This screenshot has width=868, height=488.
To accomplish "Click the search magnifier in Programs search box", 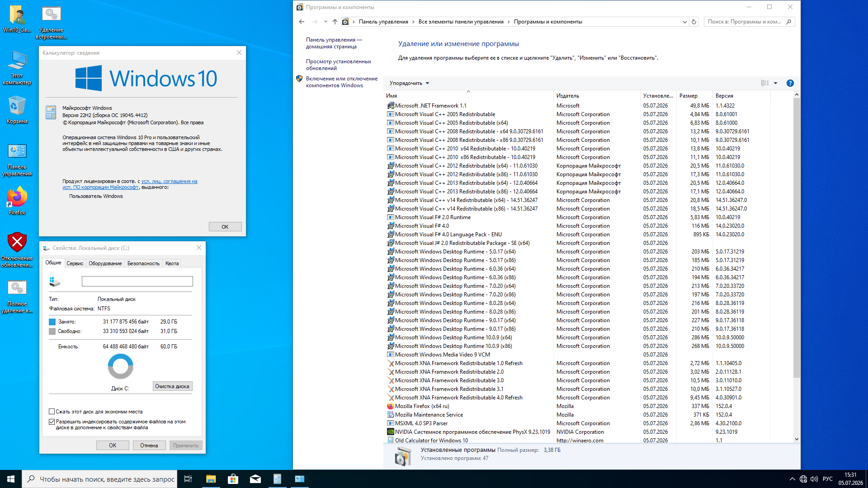I will (x=789, y=22).
